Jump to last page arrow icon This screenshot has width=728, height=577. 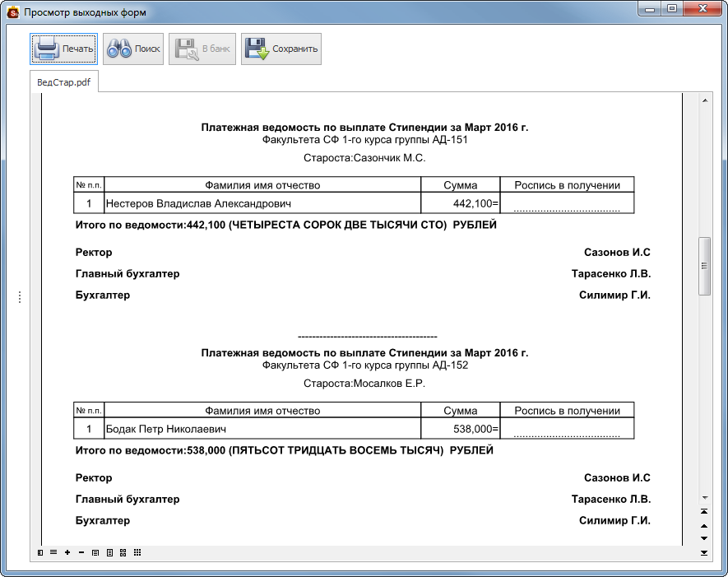click(704, 553)
